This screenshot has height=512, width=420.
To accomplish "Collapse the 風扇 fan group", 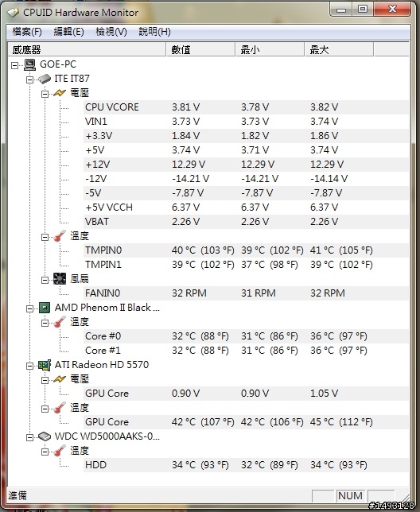I will (x=45, y=280).
